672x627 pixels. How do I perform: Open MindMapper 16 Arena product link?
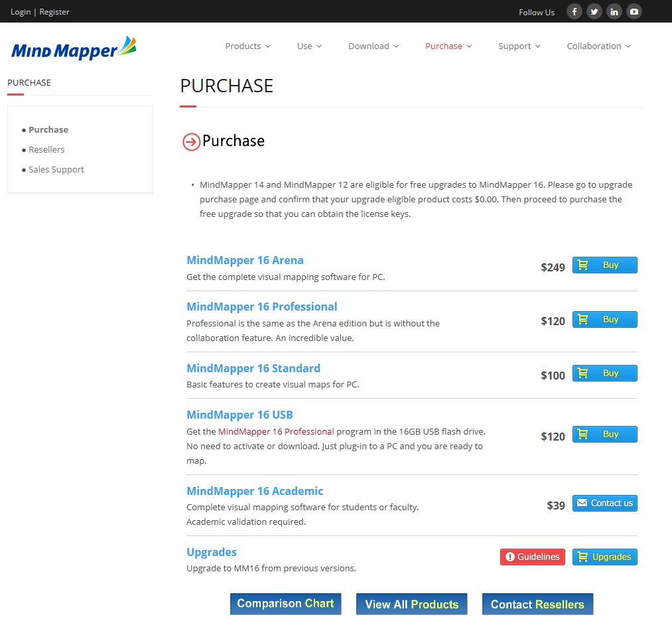[x=245, y=260]
